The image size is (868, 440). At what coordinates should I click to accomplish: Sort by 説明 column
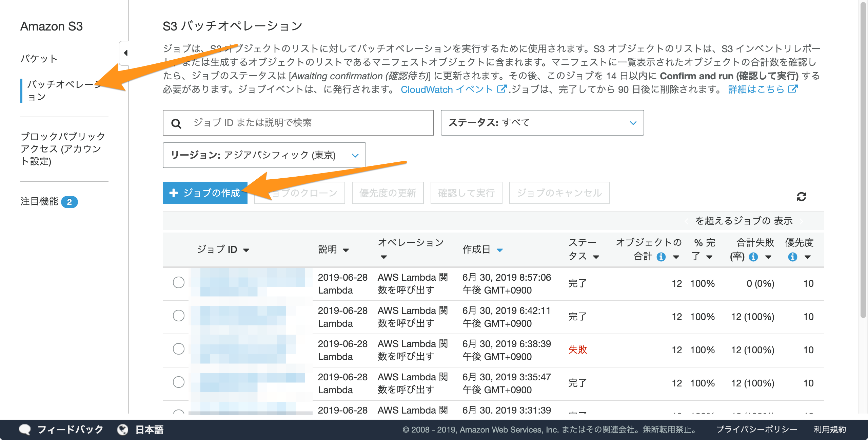pos(334,250)
